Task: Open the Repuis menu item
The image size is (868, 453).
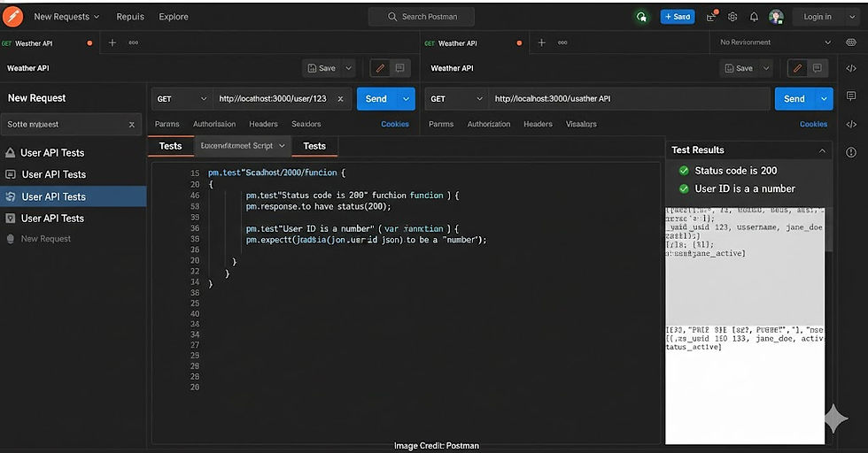Action: pyautogui.click(x=130, y=17)
